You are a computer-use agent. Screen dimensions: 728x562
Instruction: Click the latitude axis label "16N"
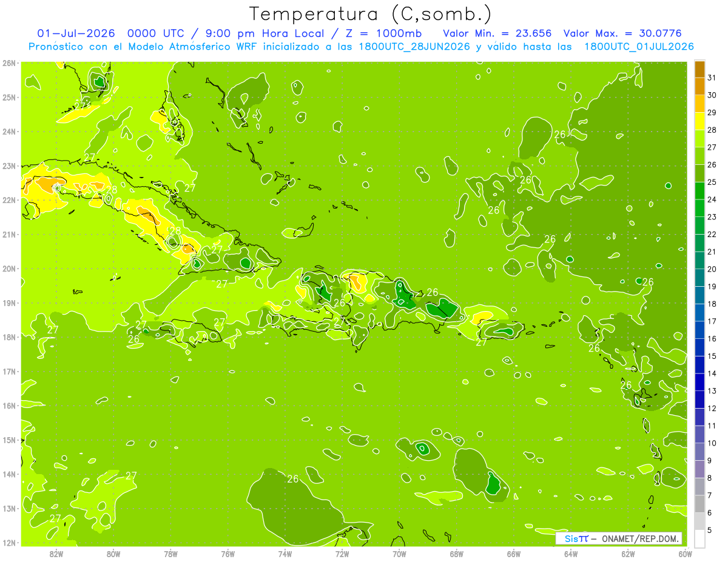[x=9, y=406]
